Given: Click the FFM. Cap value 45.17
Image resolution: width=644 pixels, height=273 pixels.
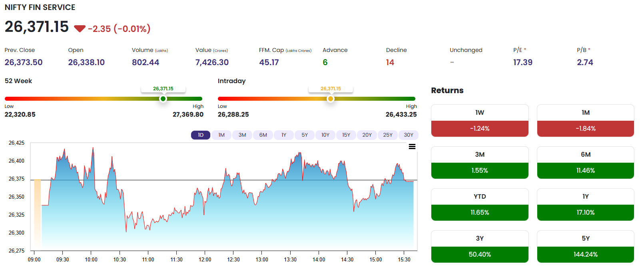Looking at the screenshot, I should [x=269, y=62].
